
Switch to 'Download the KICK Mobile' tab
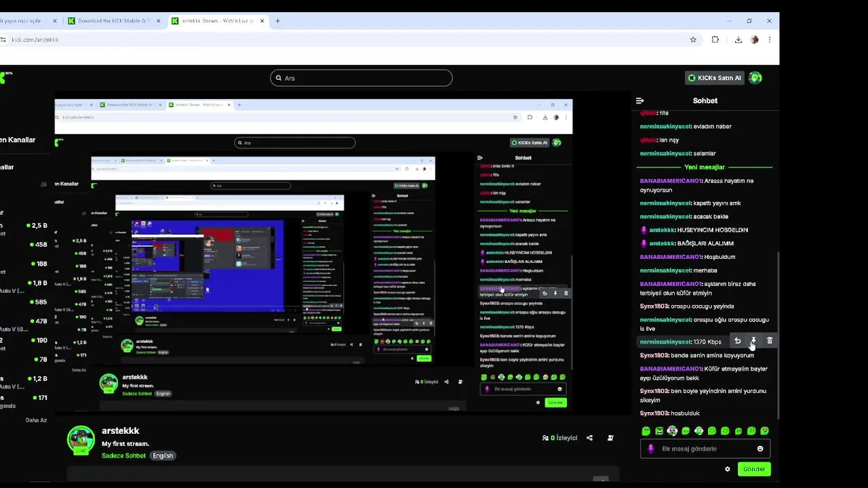point(113,21)
